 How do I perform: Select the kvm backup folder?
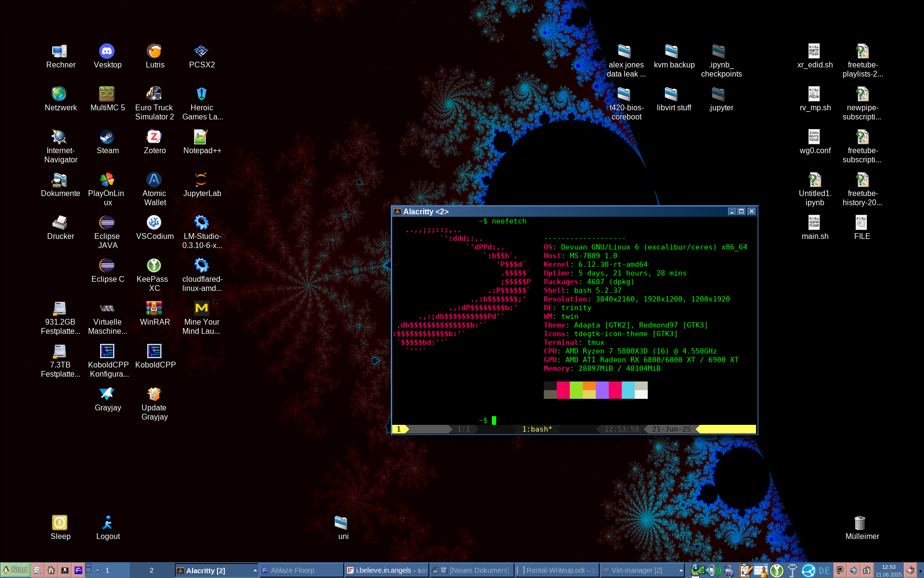point(674,56)
